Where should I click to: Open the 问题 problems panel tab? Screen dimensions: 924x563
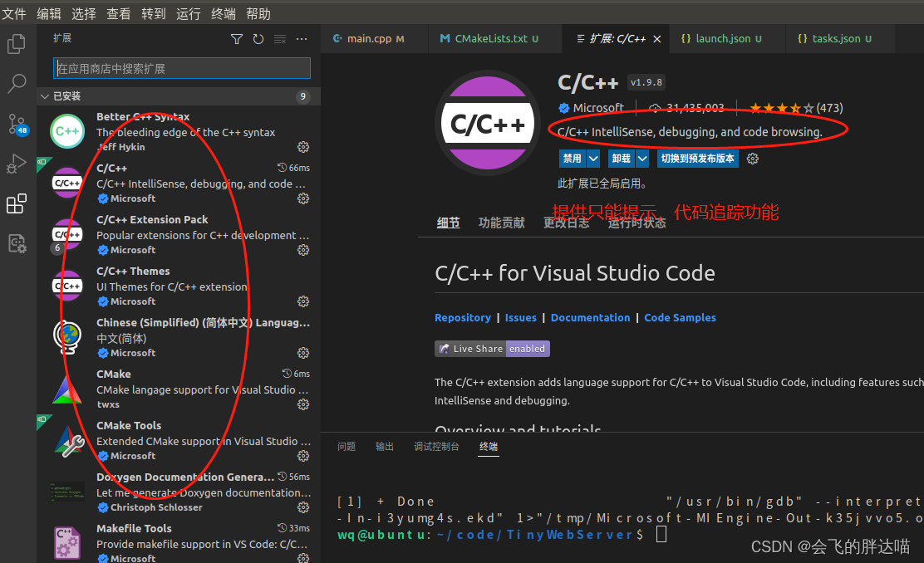tap(346, 447)
